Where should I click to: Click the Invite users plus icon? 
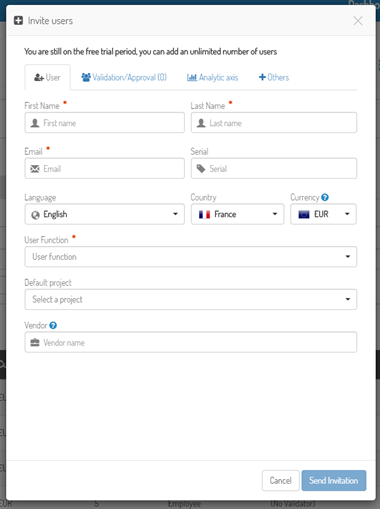coord(18,21)
